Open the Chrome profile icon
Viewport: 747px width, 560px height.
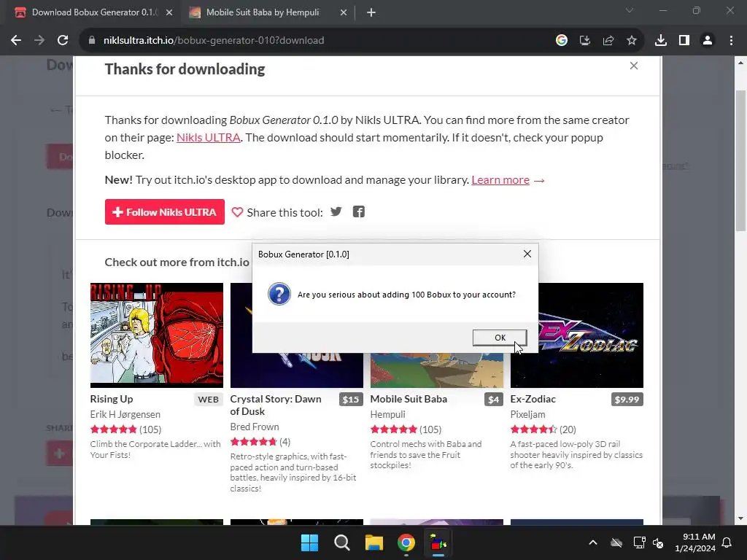click(708, 41)
